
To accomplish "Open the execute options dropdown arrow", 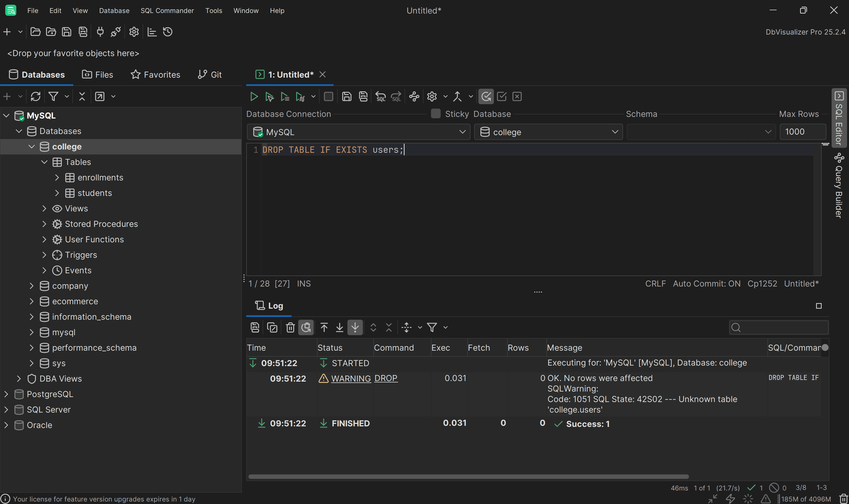I will click(x=313, y=97).
